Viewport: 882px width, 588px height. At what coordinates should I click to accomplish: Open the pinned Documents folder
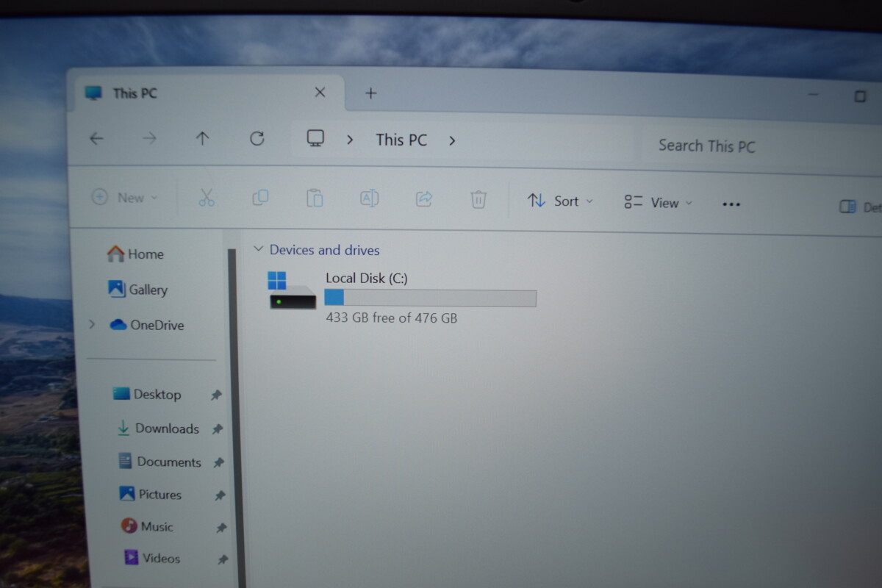[x=159, y=462]
